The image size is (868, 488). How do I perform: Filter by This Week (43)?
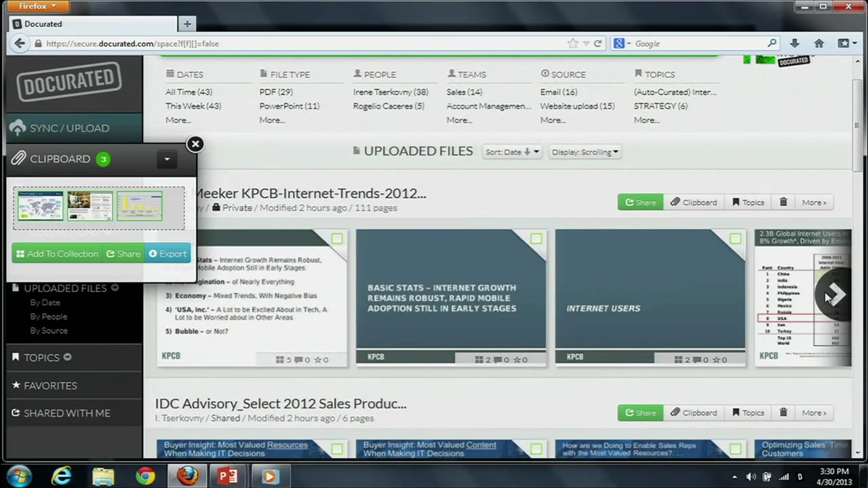pos(193,106)
